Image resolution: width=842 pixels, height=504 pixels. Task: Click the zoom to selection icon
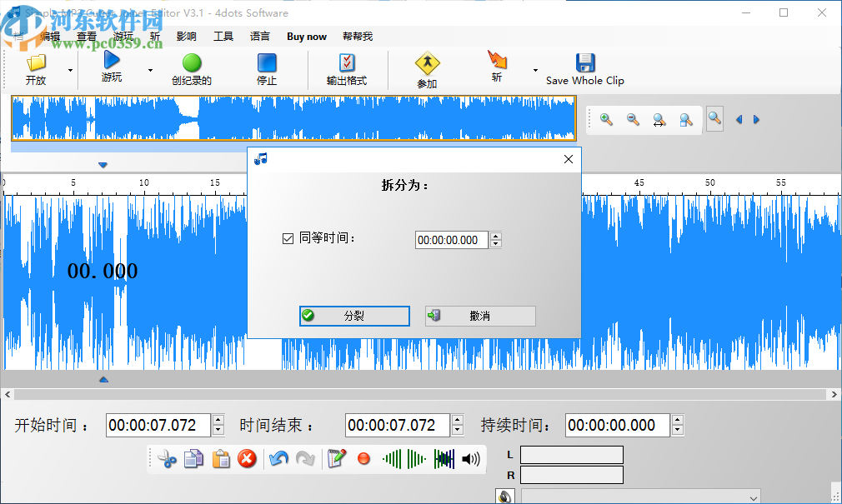(685, 119)
